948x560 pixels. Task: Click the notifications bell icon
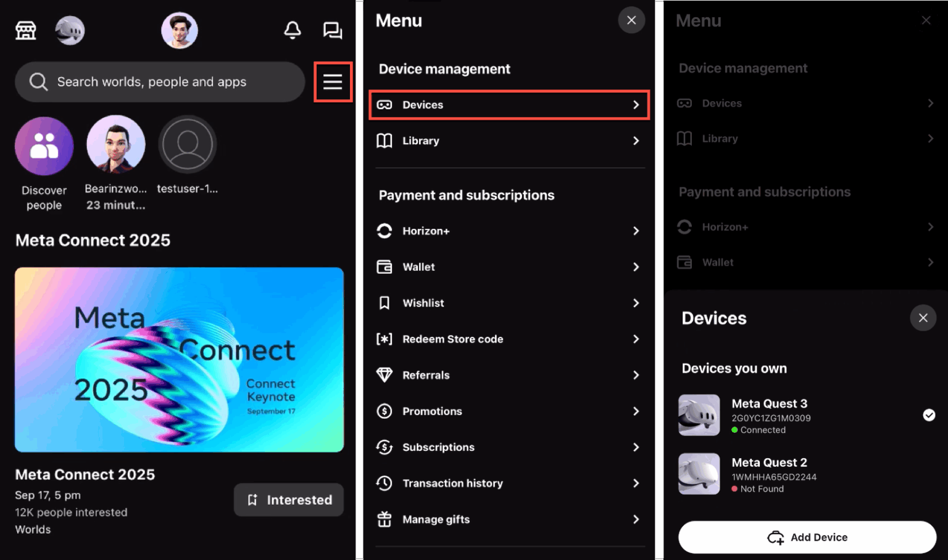[x=293, y=30]
